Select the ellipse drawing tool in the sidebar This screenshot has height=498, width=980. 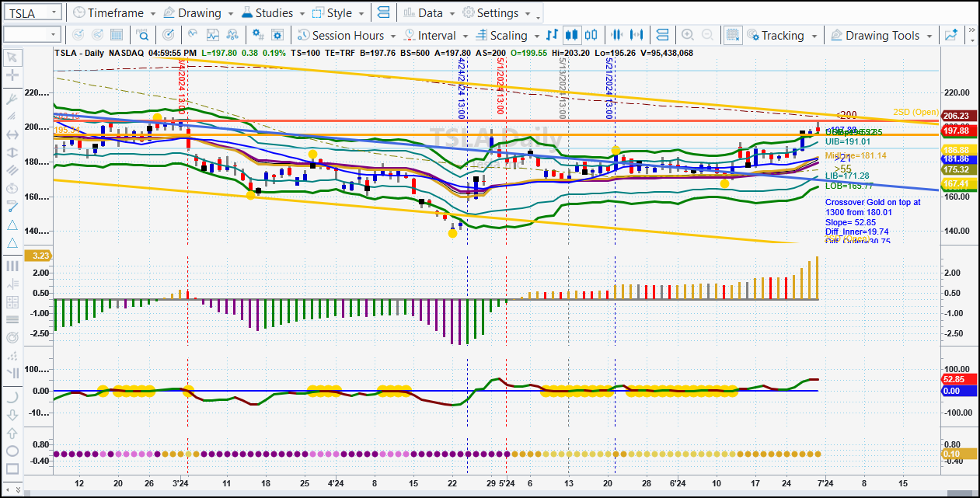[12, 451]
